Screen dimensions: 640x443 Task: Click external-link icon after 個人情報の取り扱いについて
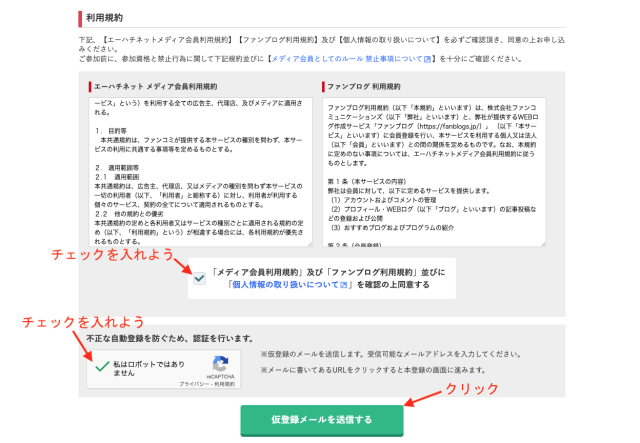click(344, 285)
